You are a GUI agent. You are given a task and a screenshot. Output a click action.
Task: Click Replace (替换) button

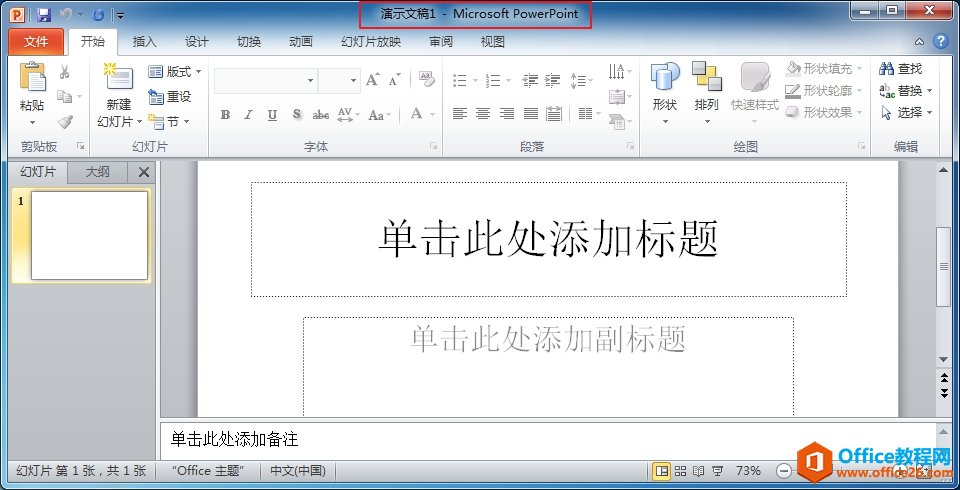(906, 91)
